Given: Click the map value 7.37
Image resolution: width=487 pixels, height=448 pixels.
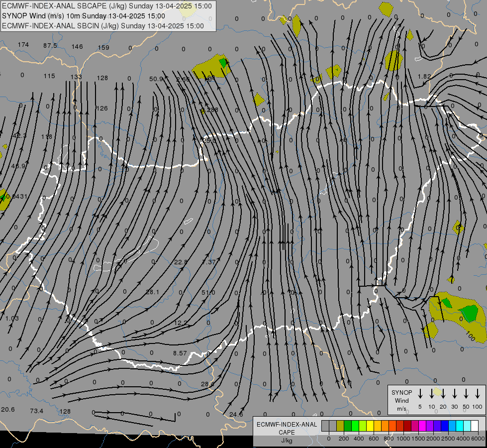Looking at the screenshot, I should point(208,262).
